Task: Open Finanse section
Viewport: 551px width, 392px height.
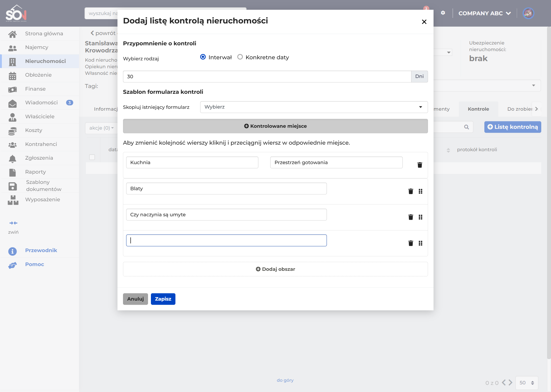Action: [40, 89]
